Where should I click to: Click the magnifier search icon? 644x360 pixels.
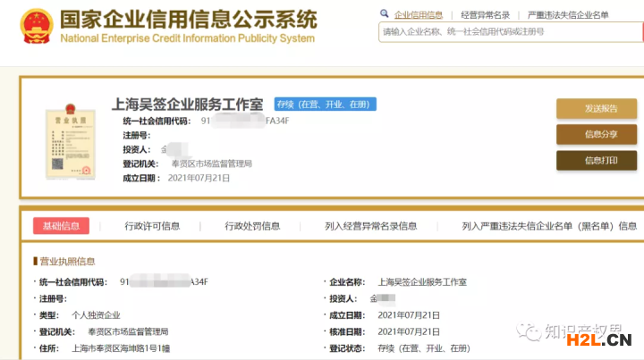point(385,13)
